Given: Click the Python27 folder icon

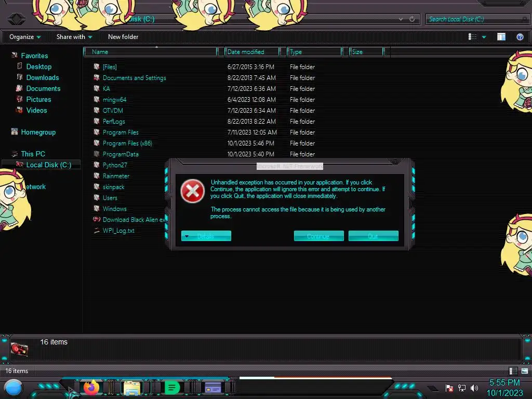Looking at the screenshot, I should pyautogui.click(x=97, y=165).
